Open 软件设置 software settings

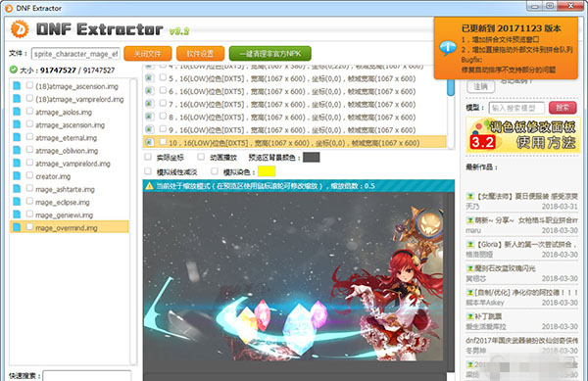(x=200, y=54)
